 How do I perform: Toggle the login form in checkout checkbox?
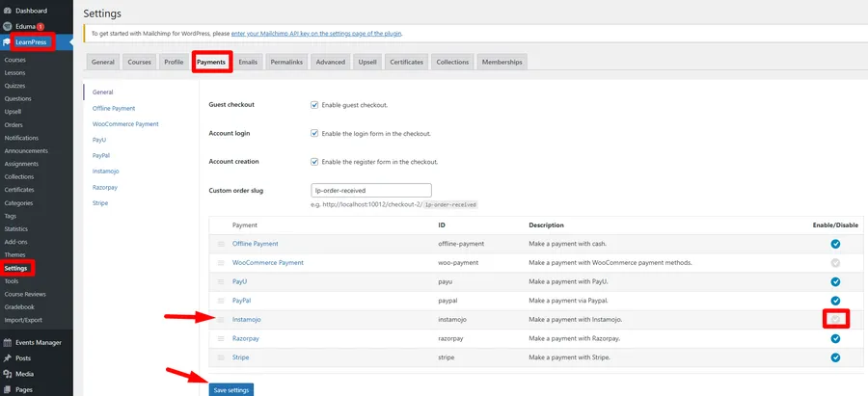tap(314, 133)
